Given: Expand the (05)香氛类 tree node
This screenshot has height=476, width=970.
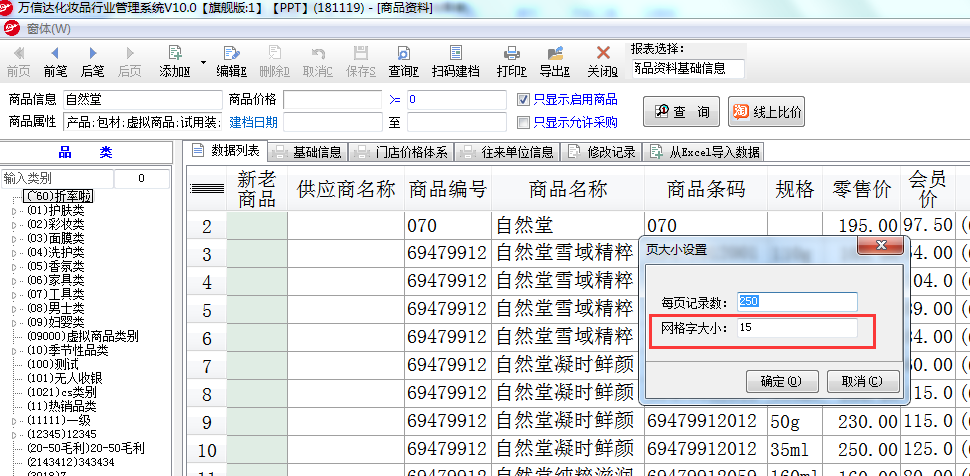Looking at the screenshot, I should click(14, 267).
